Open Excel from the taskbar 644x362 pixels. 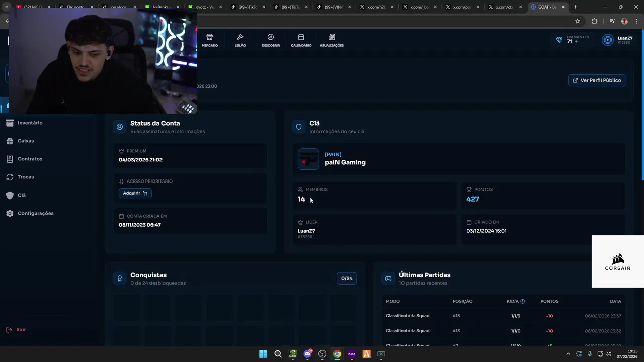click(x=381, y=354)
